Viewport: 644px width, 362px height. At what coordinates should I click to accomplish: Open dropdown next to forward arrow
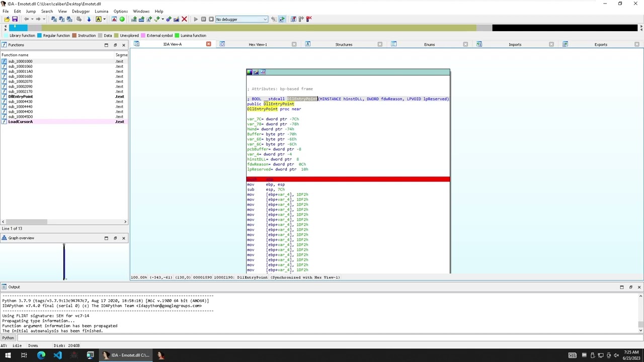(44, 19)
